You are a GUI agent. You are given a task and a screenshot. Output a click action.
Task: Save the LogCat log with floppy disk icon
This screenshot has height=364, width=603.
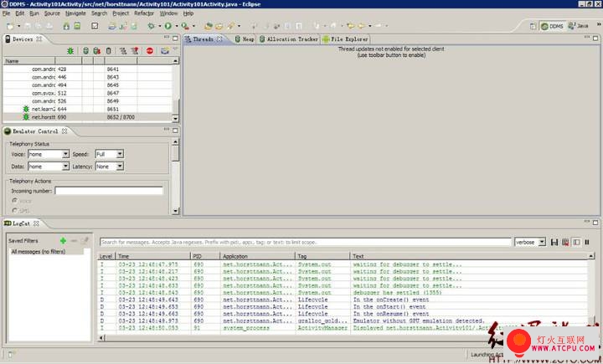tap(554, 242)
